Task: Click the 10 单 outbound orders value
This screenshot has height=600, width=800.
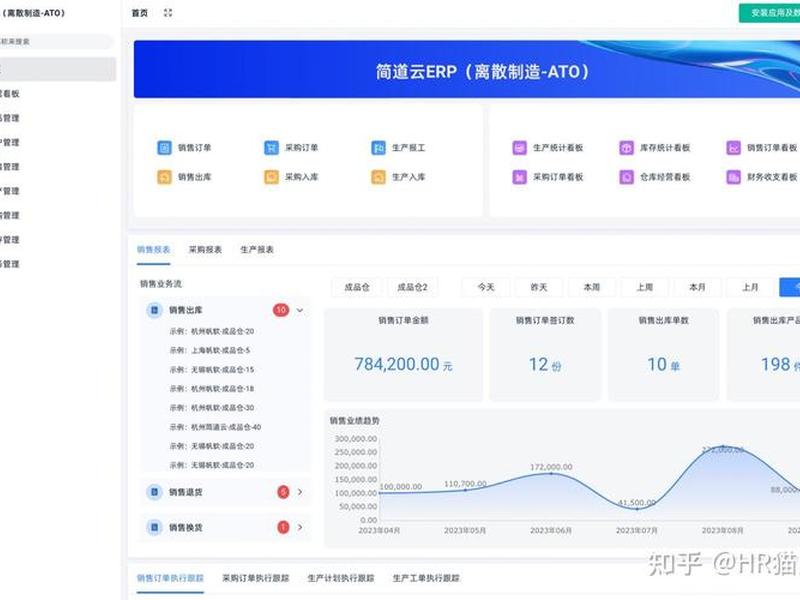Action: click(x=663, y=364)
